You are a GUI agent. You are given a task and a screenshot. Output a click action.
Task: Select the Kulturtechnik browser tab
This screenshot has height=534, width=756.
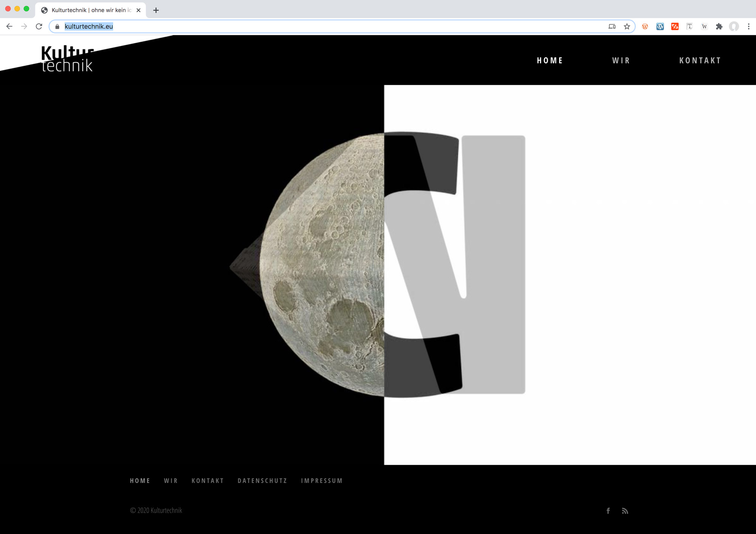pyautogui.click(x=91, y=10)
